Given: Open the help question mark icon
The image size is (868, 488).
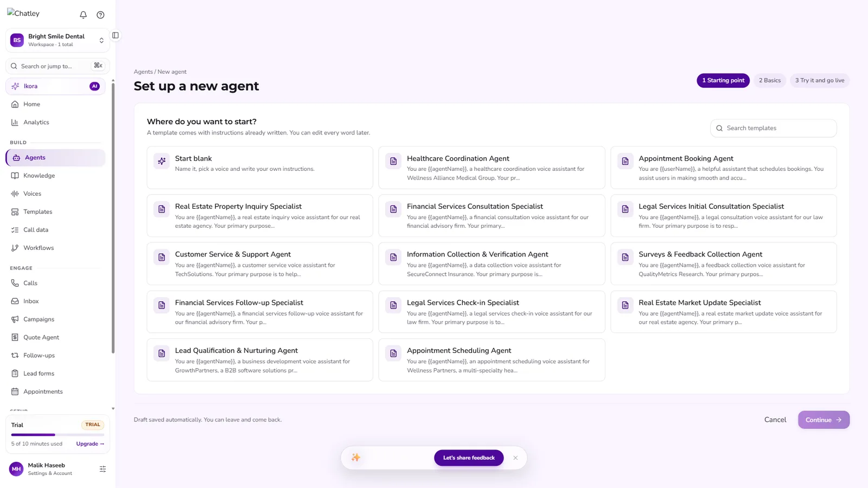Looking at the screenshot, I should 100,15.
